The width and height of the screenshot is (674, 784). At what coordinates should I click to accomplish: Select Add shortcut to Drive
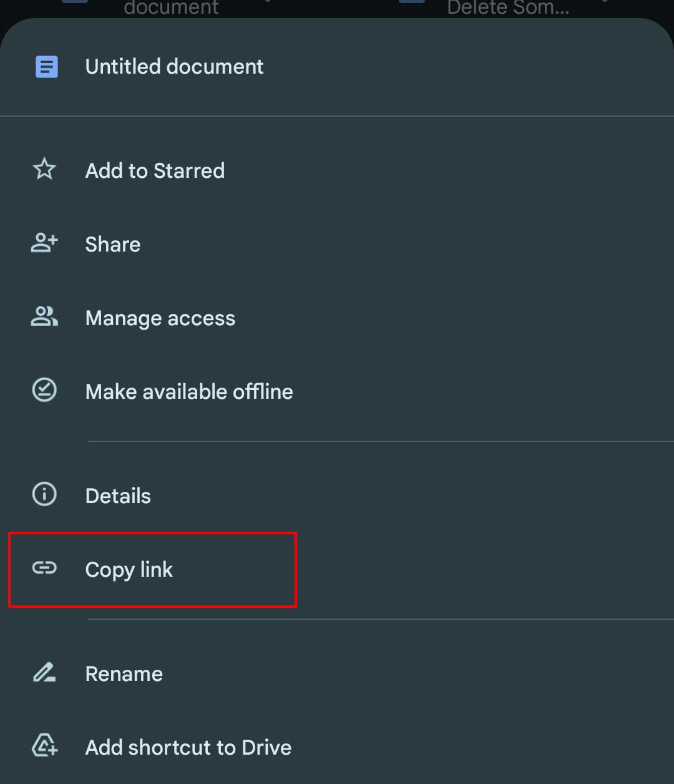click(x=337, y=747)
